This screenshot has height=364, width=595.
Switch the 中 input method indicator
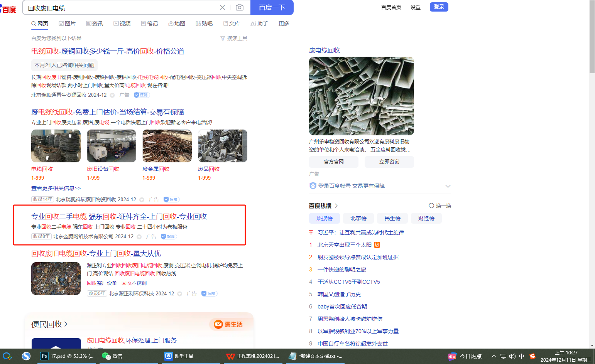pos(522,356)
